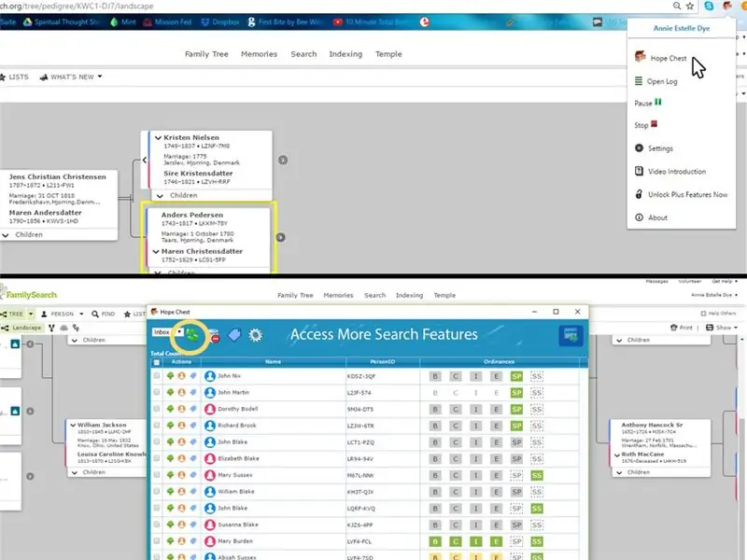Click the pink avatar icon for Elizabeth Blake
Image resolution: width=747 pixels, height=560 pixels.
209,458
